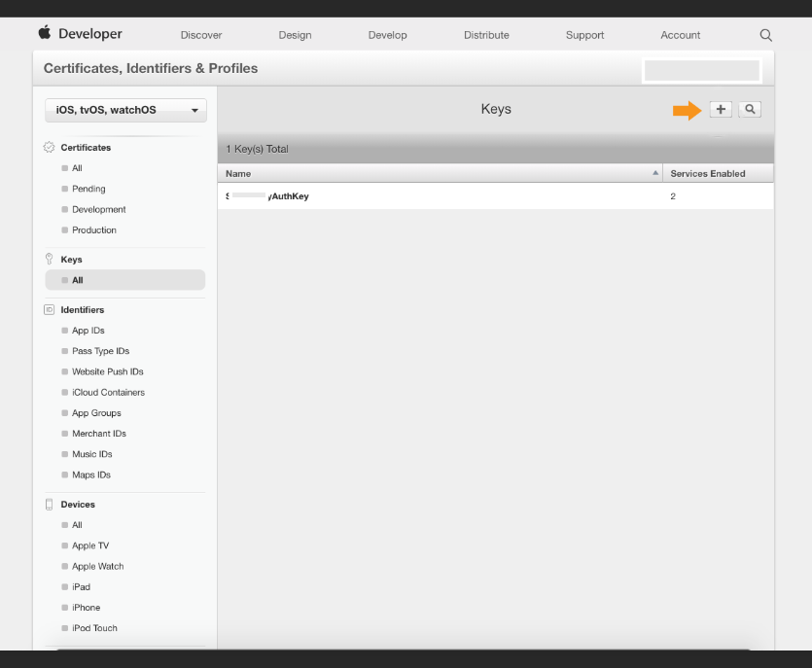Click the key icon beside Keys
The width and height of the screenshot is (812, 668).
click(51, 260)
